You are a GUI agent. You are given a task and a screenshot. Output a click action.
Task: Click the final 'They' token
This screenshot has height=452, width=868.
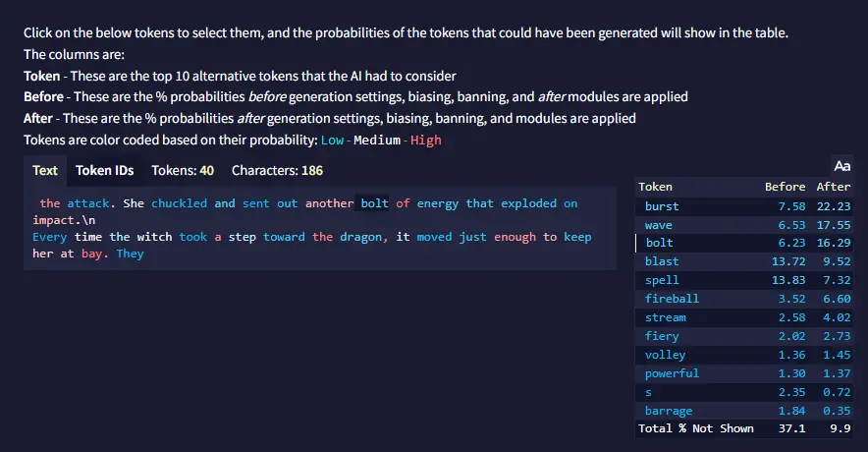[x=131, y=254]
